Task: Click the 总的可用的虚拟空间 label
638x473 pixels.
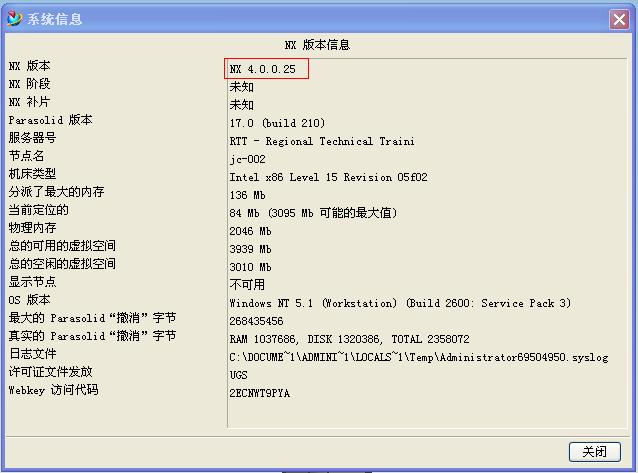Action: [x=62, y=245]
